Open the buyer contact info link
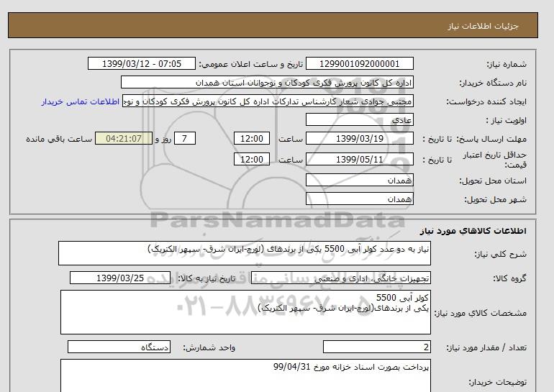The width and height of the screenshot is (554, 392). click(80, 101)
